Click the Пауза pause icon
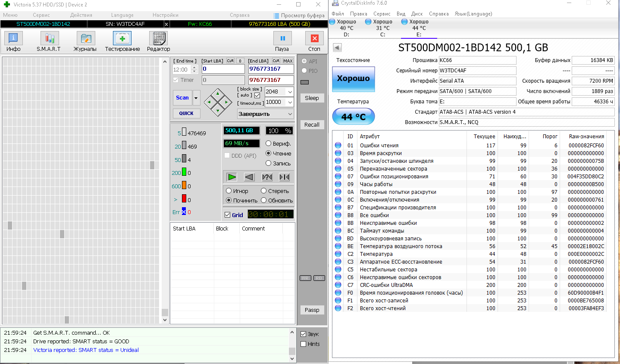This screenshot has width=620, height=364. (x=282, y=38)
